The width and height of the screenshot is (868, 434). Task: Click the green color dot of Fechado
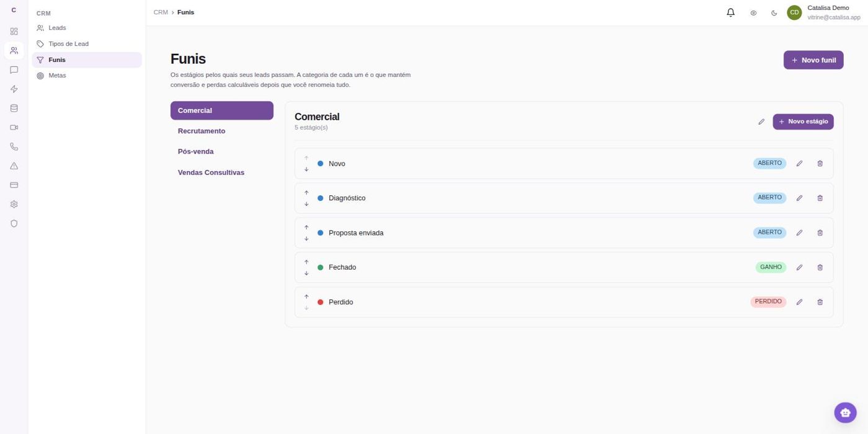[x=321, y=268]
